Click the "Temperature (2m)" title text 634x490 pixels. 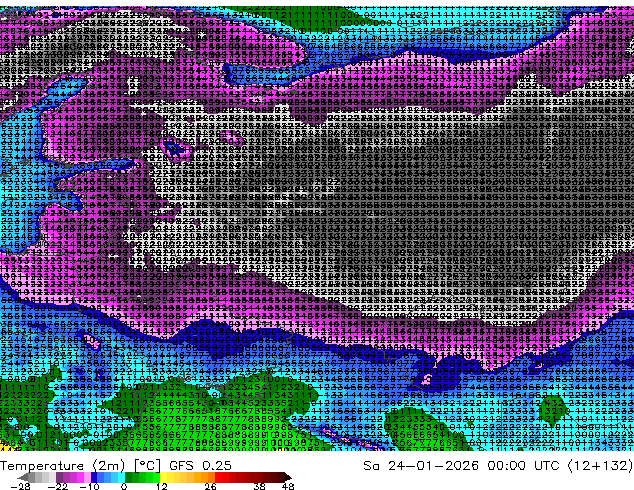[x=62, y=466]
